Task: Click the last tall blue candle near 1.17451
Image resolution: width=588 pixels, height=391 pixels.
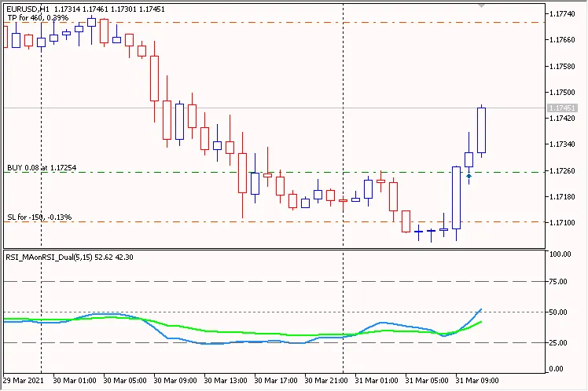Action: click(x=482, y=130)
